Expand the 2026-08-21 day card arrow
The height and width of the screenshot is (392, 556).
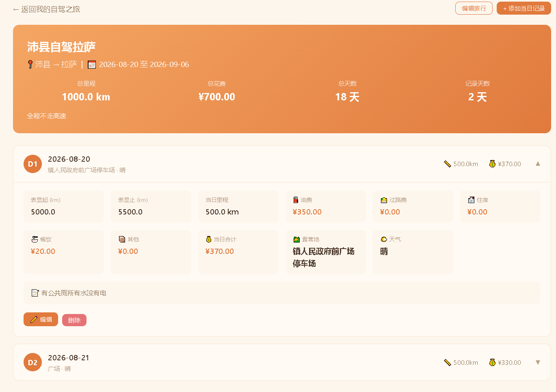[538, 362]
